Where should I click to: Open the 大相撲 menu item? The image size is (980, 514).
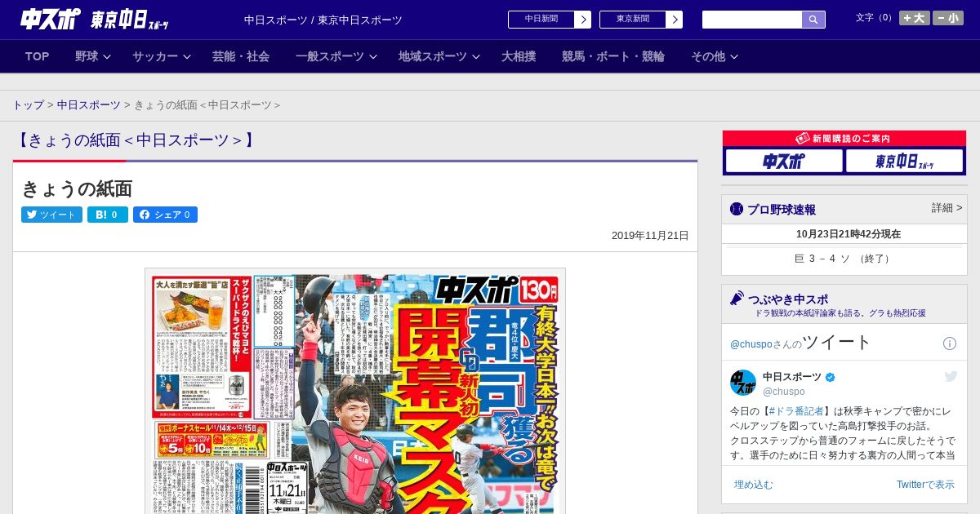519,56
